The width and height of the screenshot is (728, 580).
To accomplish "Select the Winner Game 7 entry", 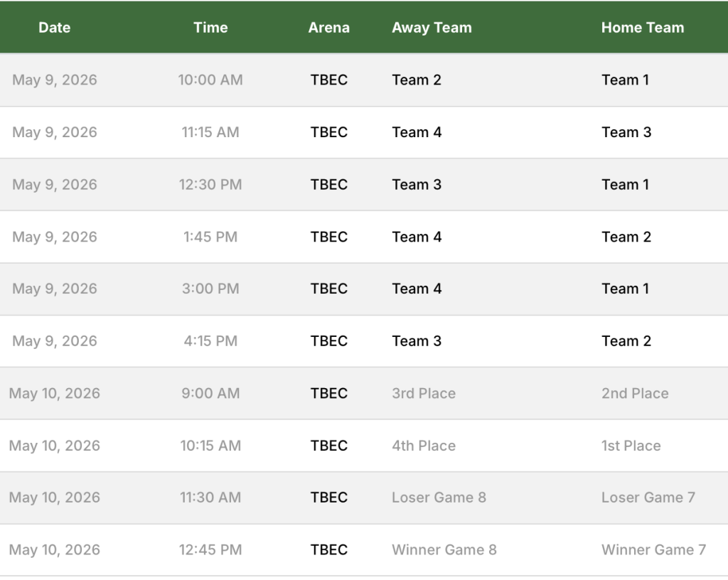I will pyautogui.click(x=653, y=549).
